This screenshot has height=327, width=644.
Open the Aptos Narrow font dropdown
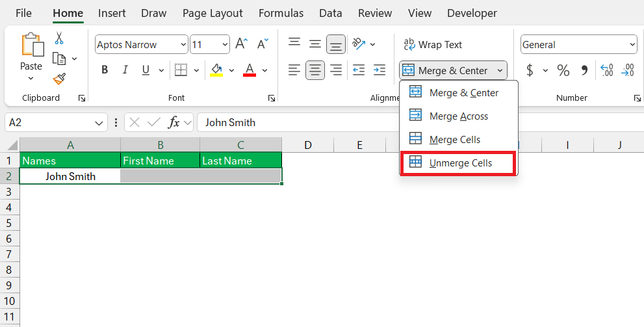click(x=183, y=44)
